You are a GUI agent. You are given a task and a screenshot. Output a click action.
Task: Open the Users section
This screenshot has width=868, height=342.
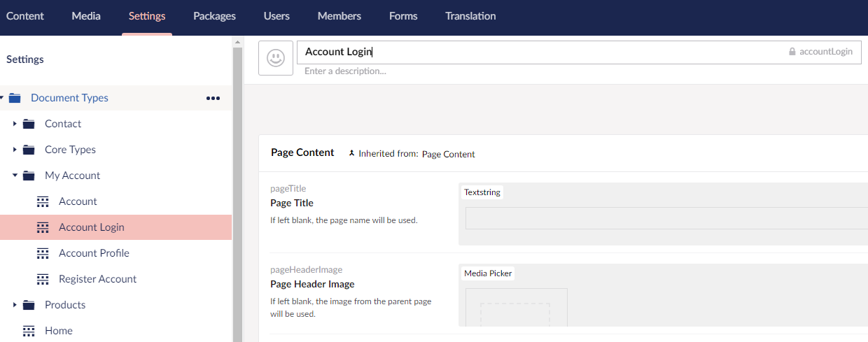[x=276, y=16]
